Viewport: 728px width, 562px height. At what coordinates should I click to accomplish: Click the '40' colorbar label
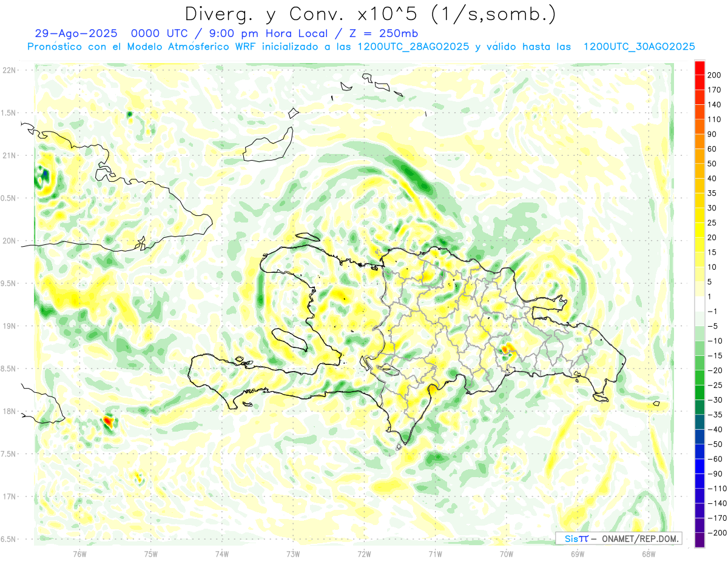click(712, 178)
